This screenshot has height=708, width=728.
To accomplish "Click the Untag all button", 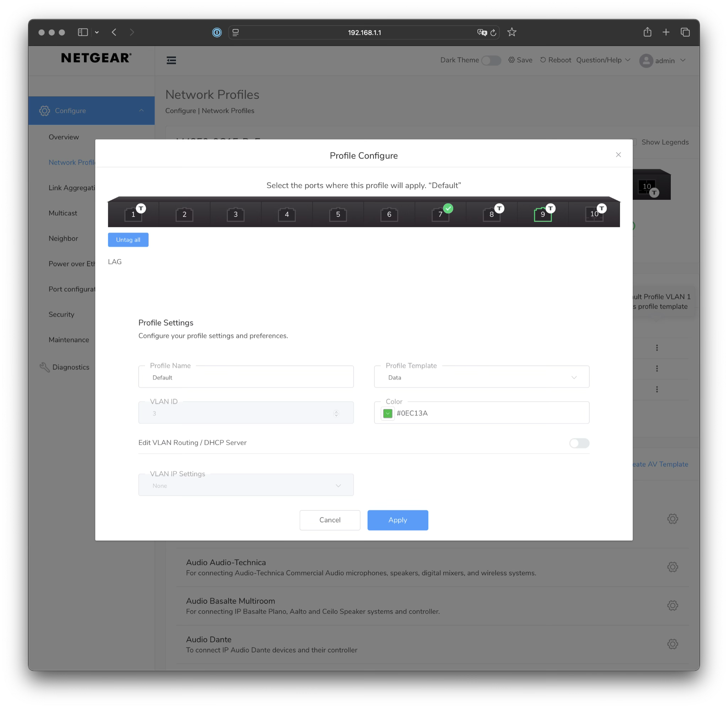I will [x=128, y=239].
